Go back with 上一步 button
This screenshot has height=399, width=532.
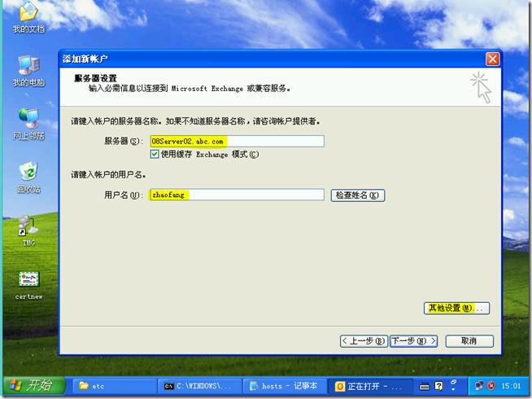pyautogui.click(x=364, y=341)
